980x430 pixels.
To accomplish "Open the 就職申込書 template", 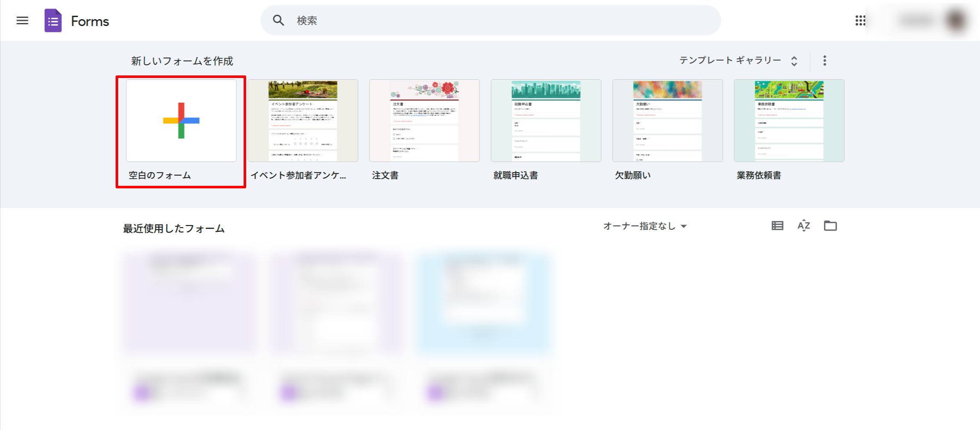I will tap(546, 121).
